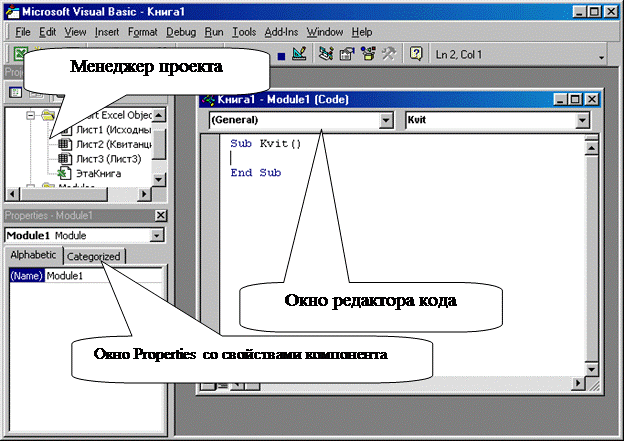Viewport: 624px width, 441px height.
Task: Click the View Microsoft Excel toolbar icon
Action: [20, 53]
